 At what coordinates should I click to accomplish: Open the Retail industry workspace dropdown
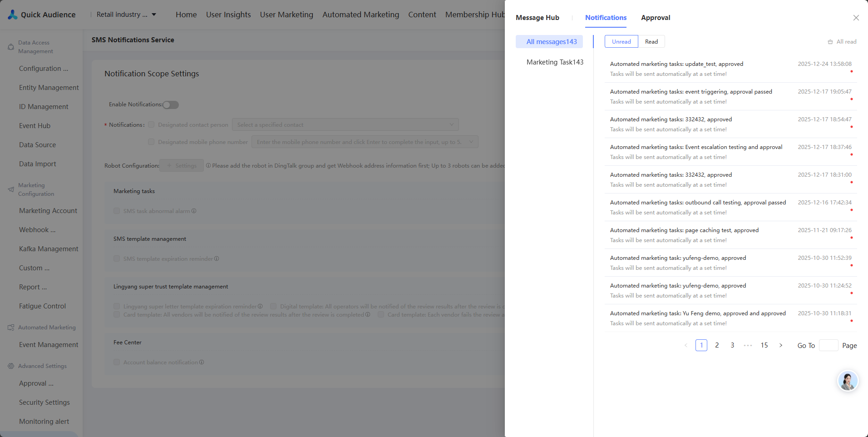click(x=127, y=15)
